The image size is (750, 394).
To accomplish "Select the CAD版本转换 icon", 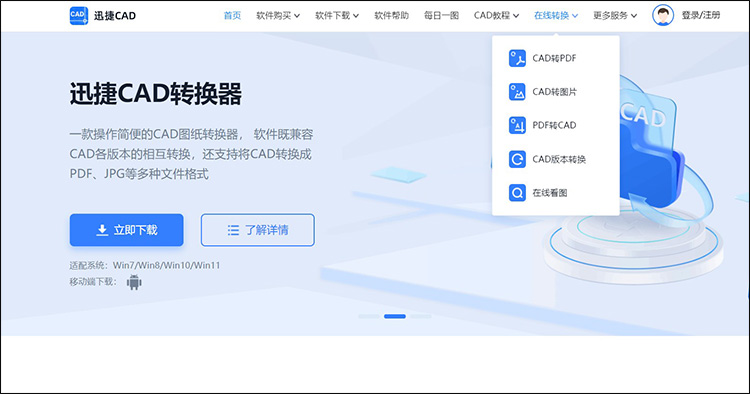I will (517, 159).
